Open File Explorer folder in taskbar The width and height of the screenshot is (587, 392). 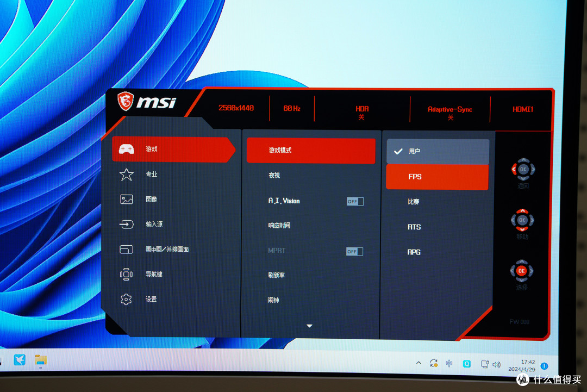tap(40, 360)
